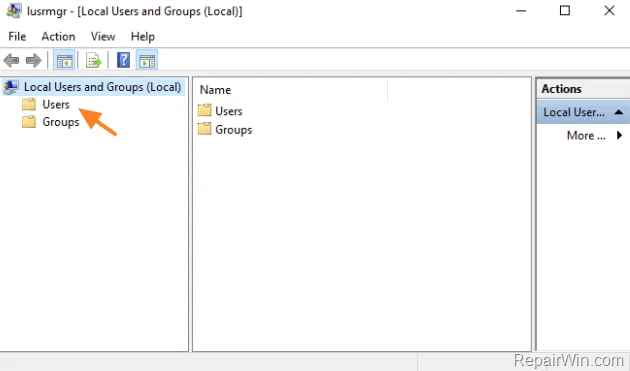This screenshot has width=630, height=371.
Task: Click More ... in Actions pane
Action: pos(586,135)
